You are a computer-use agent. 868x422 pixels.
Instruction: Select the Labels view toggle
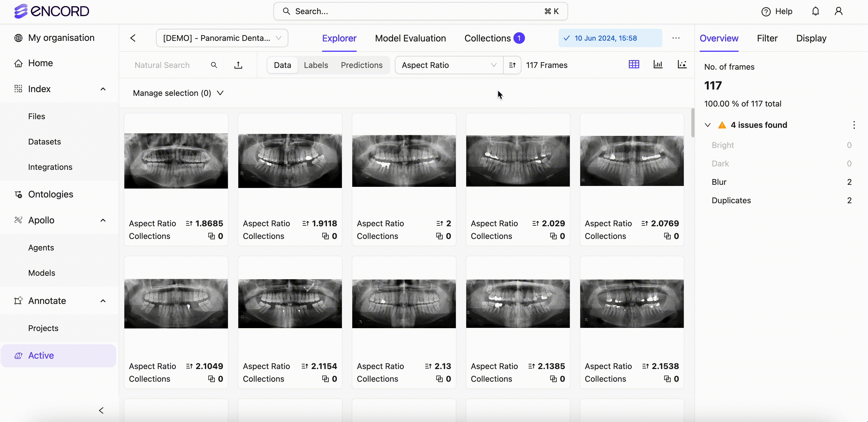[316, 65]
